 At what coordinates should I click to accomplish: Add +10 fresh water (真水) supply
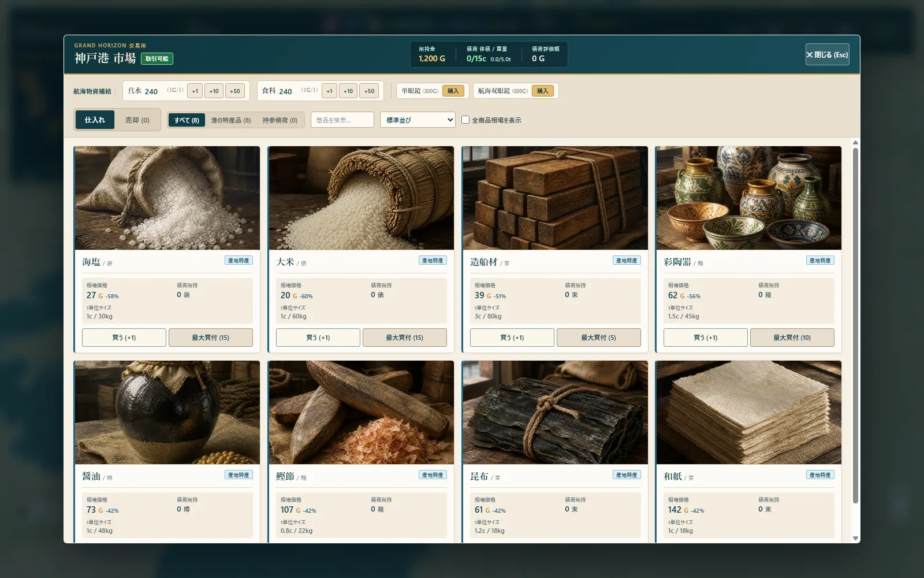(x=214, y=91)
